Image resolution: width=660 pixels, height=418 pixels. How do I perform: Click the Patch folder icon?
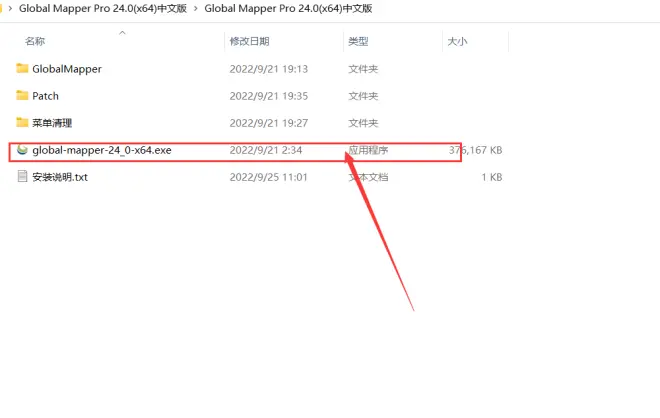coord(23,96)
